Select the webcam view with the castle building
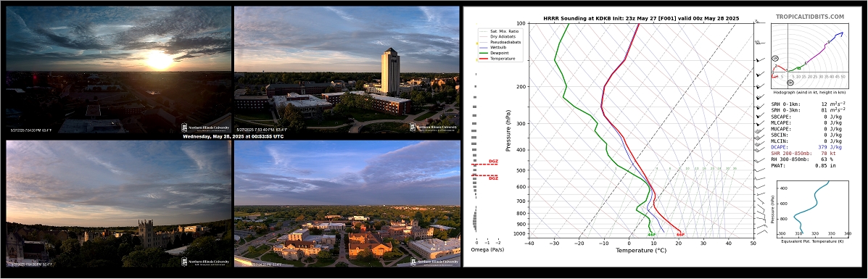 118,204
